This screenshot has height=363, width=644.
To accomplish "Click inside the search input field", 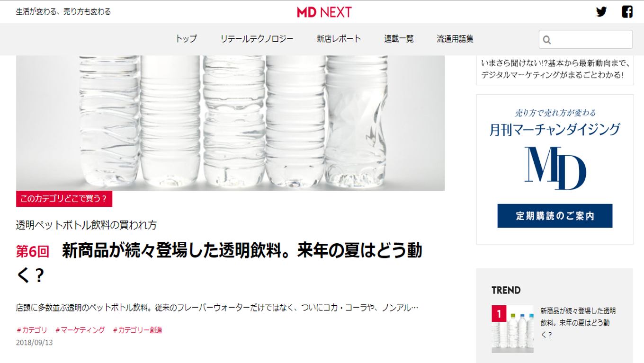I will pos(586,39).
